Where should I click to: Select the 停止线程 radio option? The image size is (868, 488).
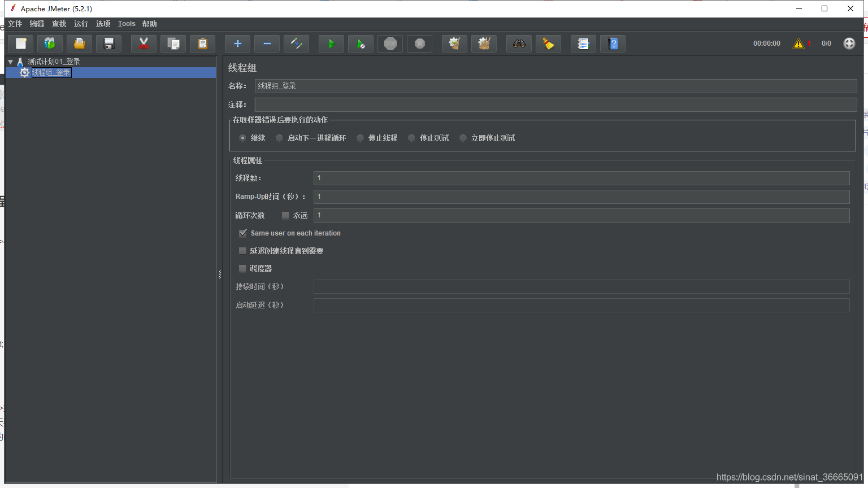tap(360, 138)
